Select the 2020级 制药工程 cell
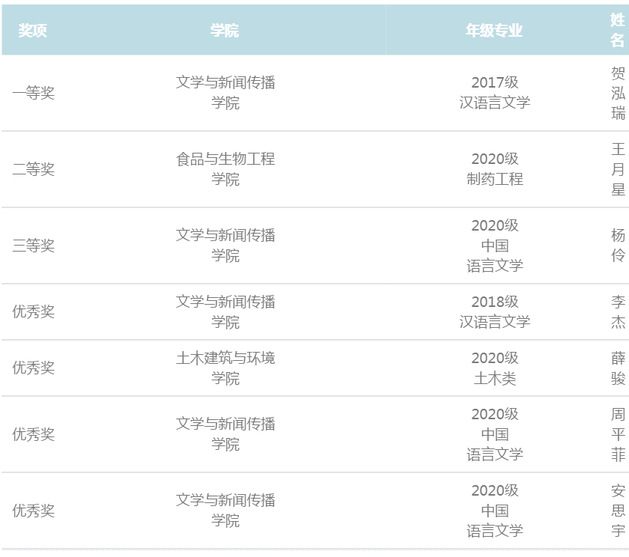 [x=494, y=169]
